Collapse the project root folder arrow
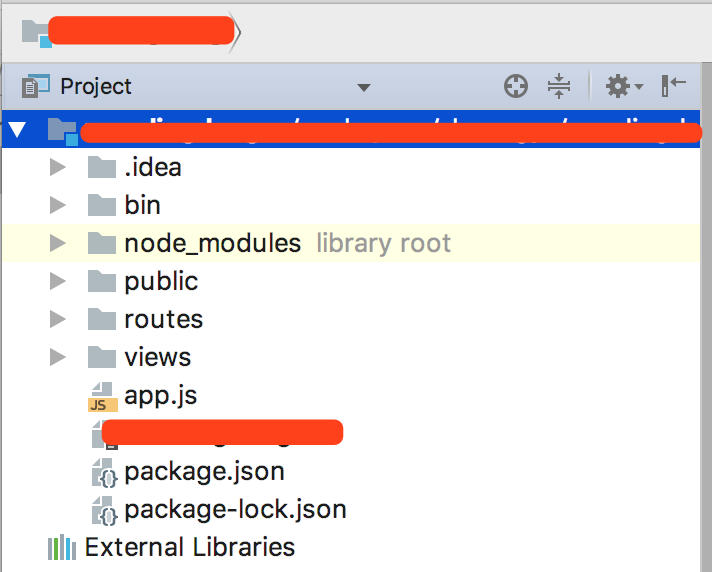 (17, 130)
